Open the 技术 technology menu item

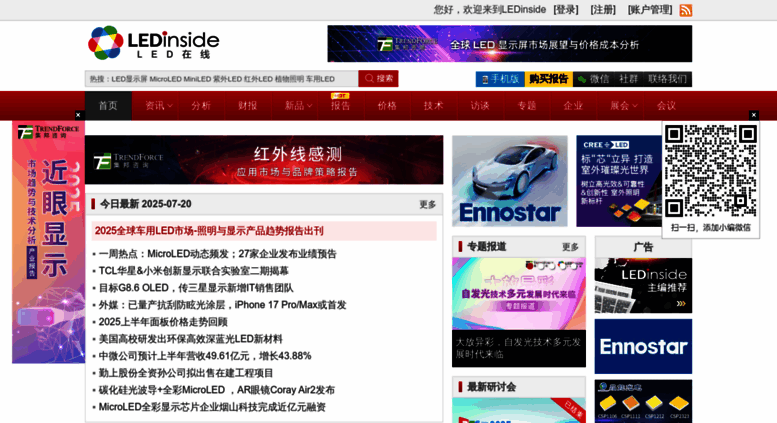(434, 106)
